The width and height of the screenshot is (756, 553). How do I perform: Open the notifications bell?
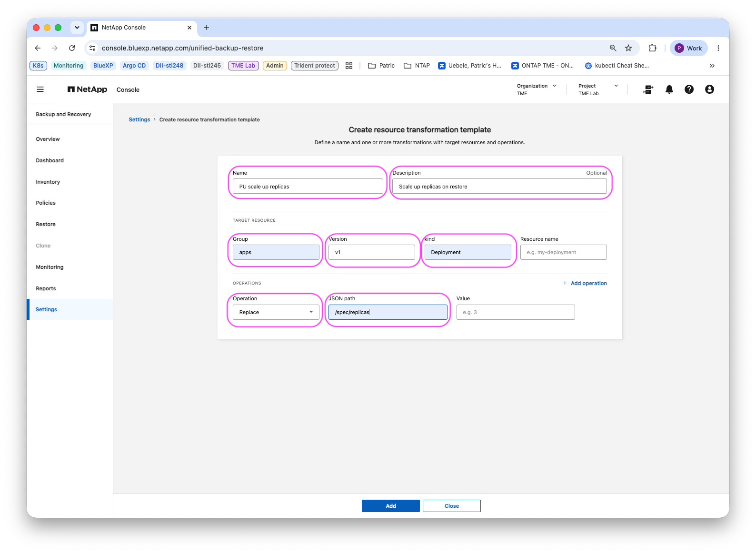click(x=669, y=89)
